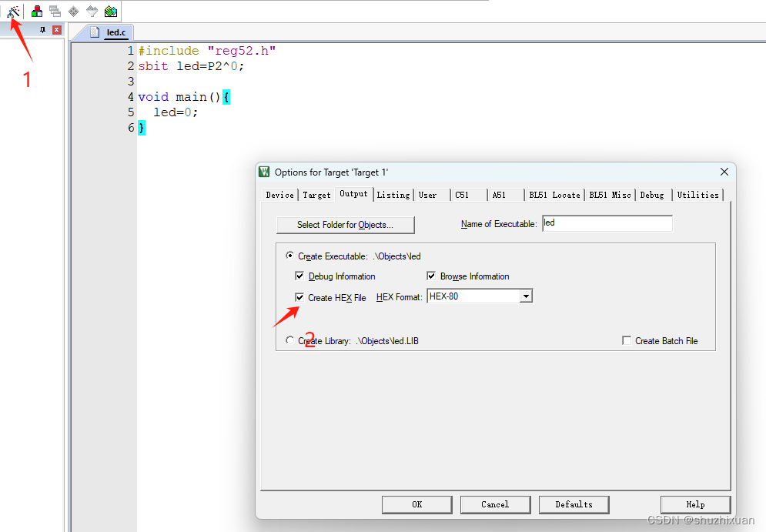Enable the Create Batch File checkbox
The height and width of the screenshot is (532, 766).
pos(627,340)
